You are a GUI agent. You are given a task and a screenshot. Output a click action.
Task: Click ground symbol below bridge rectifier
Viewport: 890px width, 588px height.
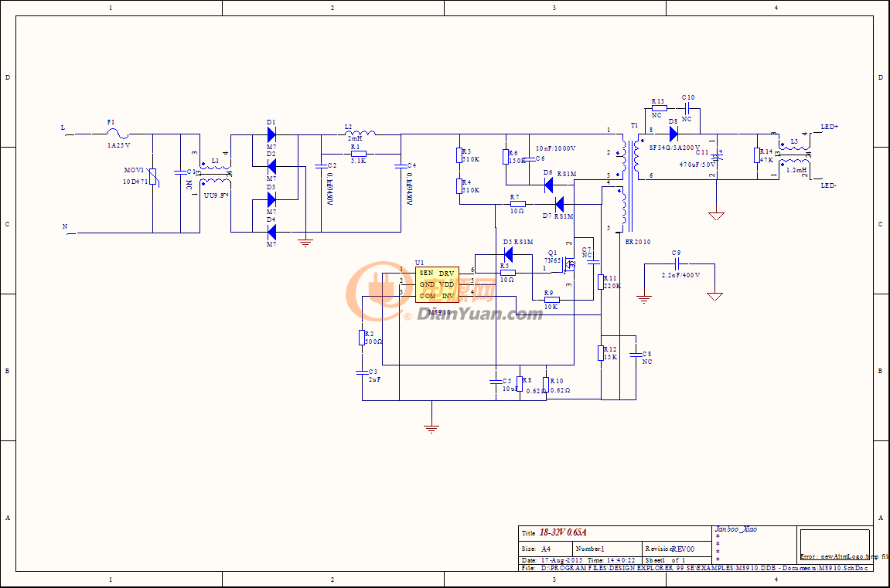(305, 242)
